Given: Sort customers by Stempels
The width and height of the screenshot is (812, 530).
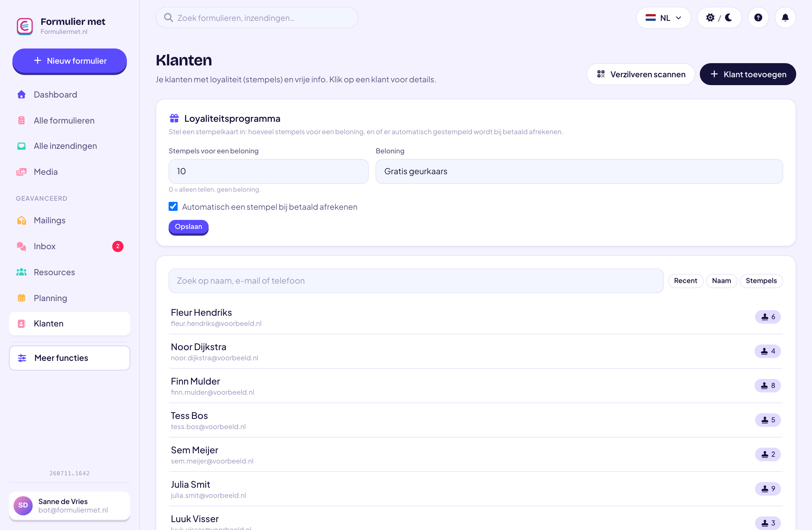Looking at the screenshot, I should 761,281.
